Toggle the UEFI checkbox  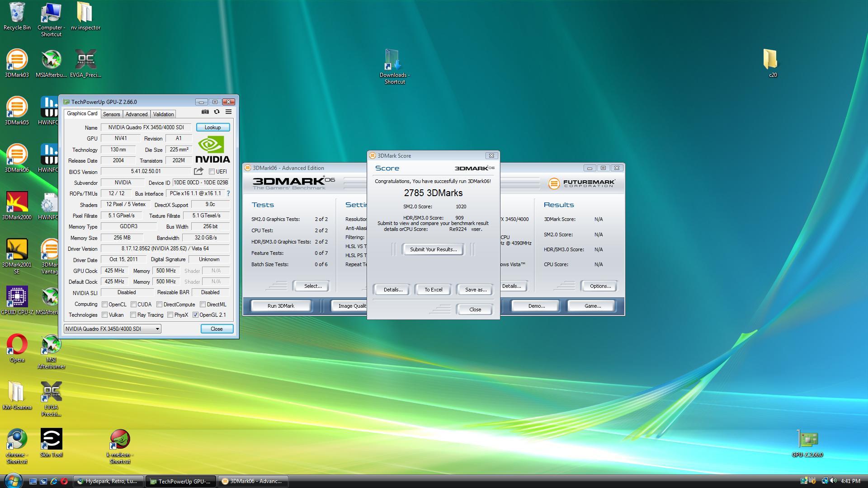coord(212,172)
